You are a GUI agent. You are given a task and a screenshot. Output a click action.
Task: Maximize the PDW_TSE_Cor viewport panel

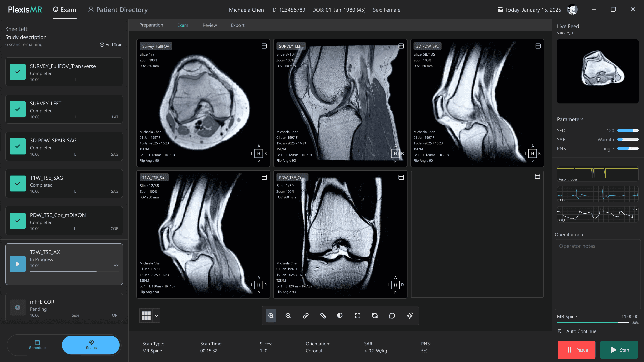click(401, 177)
